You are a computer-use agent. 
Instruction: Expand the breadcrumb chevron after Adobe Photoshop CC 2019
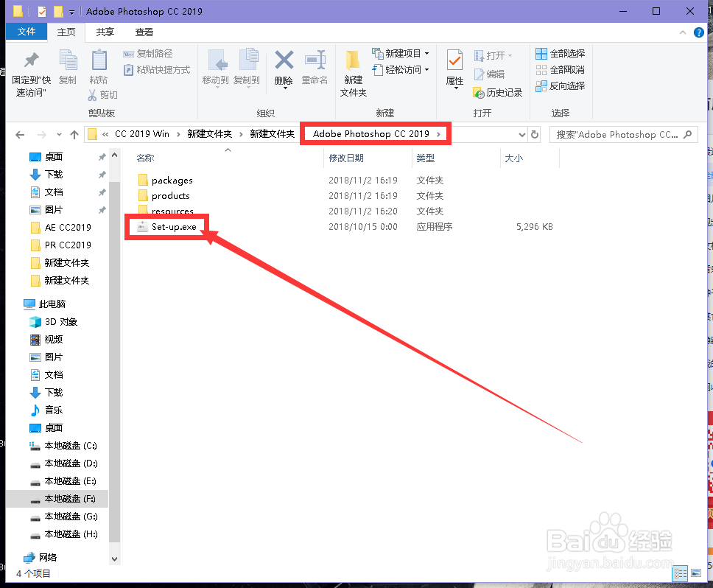coord(438,134)
